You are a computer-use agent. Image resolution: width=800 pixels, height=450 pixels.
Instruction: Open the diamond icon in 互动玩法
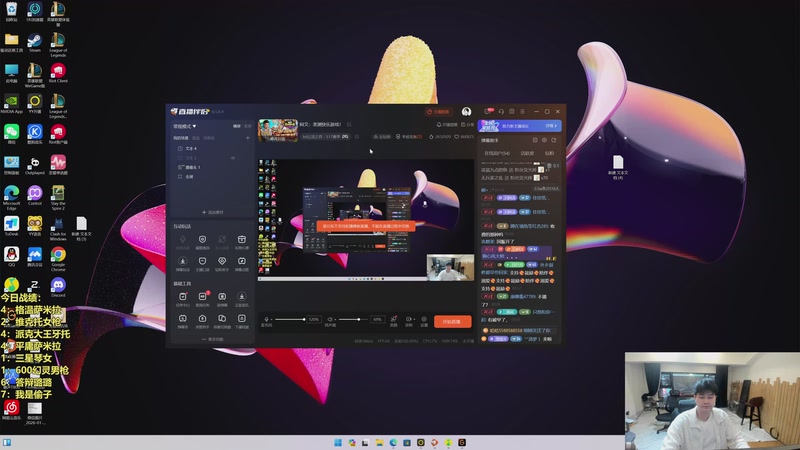(222, 261)
